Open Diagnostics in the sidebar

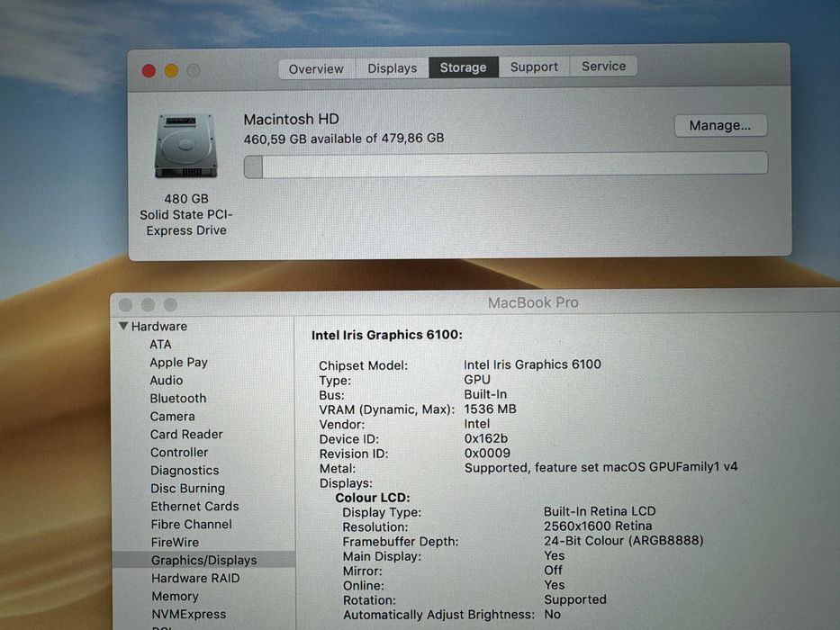click(185, 471)
